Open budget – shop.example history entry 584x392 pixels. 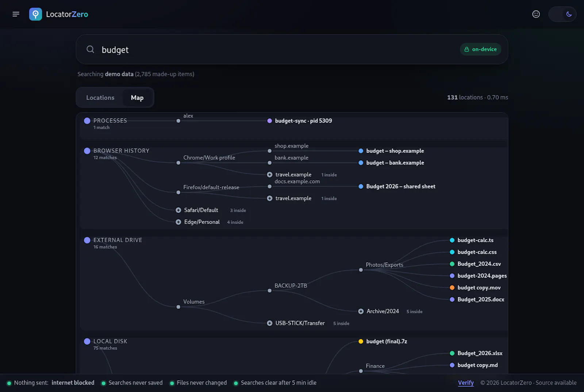pos(391,151)
